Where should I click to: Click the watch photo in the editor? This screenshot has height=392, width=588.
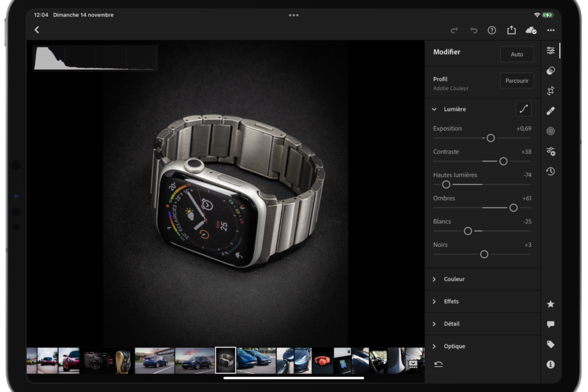225,193
